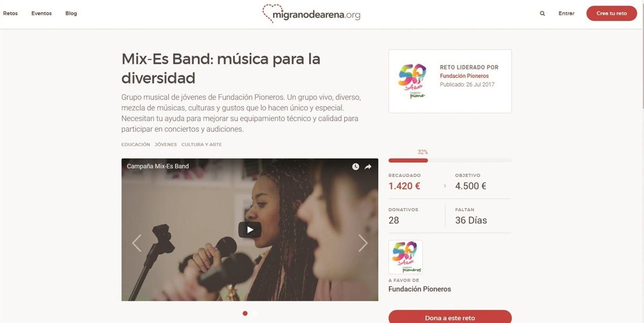
Task: Play the Campaña Mix-Es Band video
Action: [x=250, y=229]
